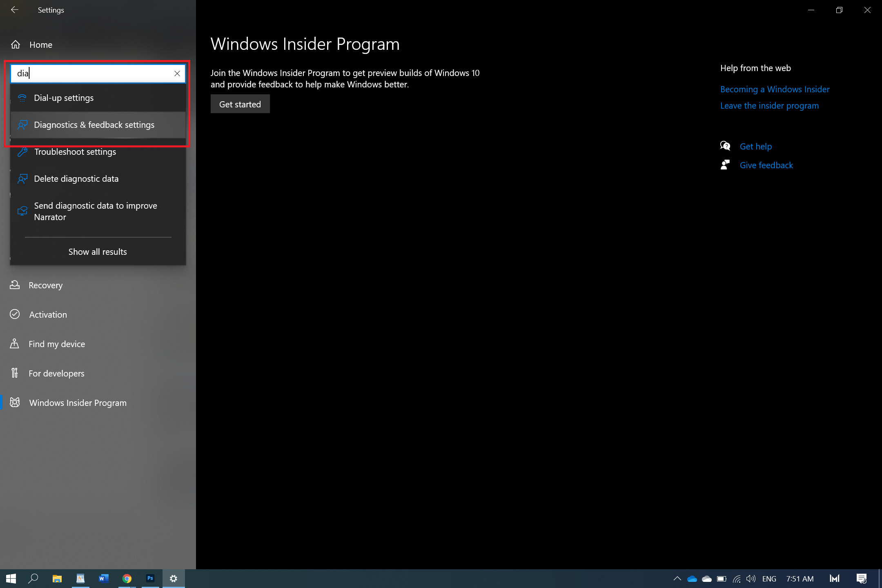Click the white OneDrive cloud tray icon
Viewport: 882px width, 588px height.
[707, 579]
